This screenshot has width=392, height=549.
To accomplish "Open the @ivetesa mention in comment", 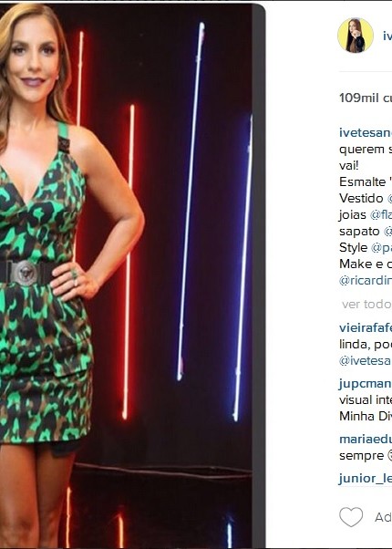I will point(366,360).
